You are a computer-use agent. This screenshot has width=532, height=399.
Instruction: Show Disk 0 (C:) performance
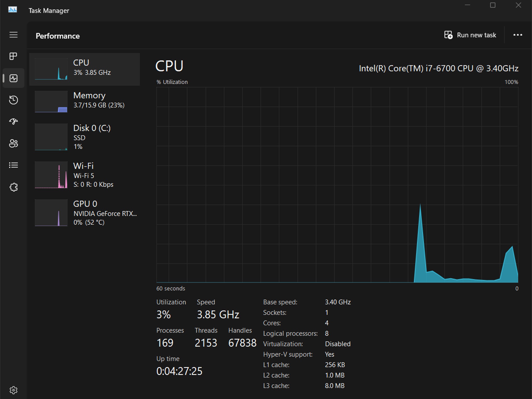(84, 137)
